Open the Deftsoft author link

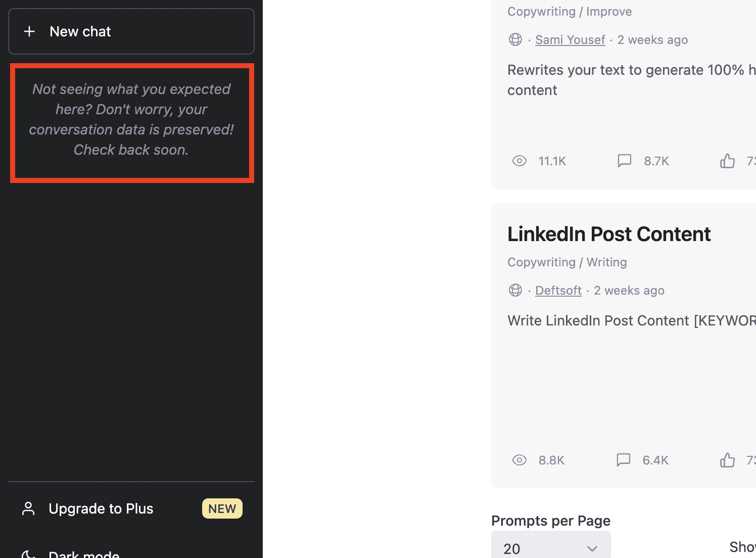tap(558, 291)
